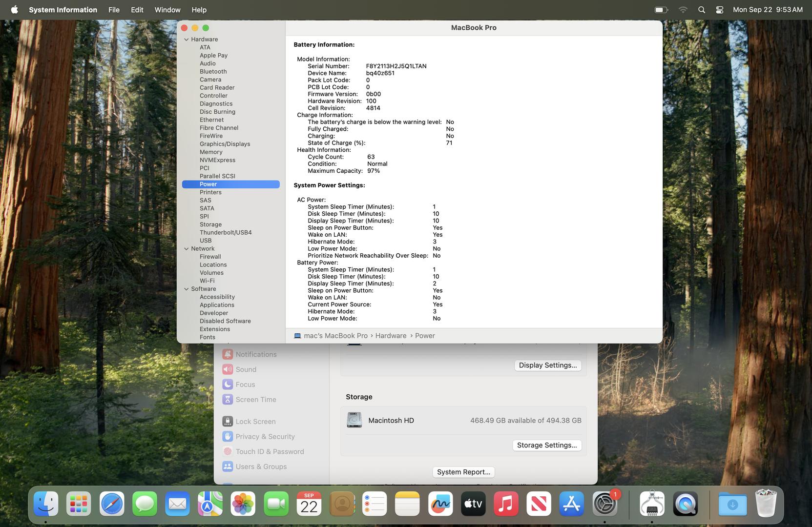Open Messages app in dock

coord(145,504)
